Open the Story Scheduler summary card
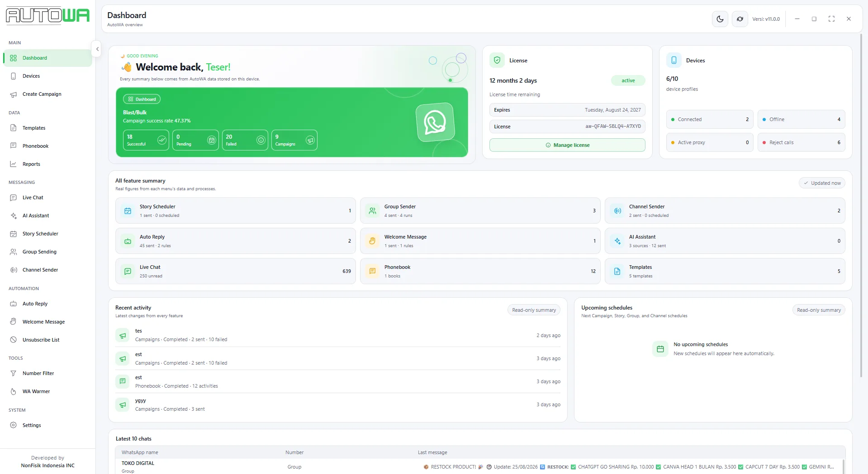Image resolution: width=868 pixels, height=474 pixels. click(236, 211)
